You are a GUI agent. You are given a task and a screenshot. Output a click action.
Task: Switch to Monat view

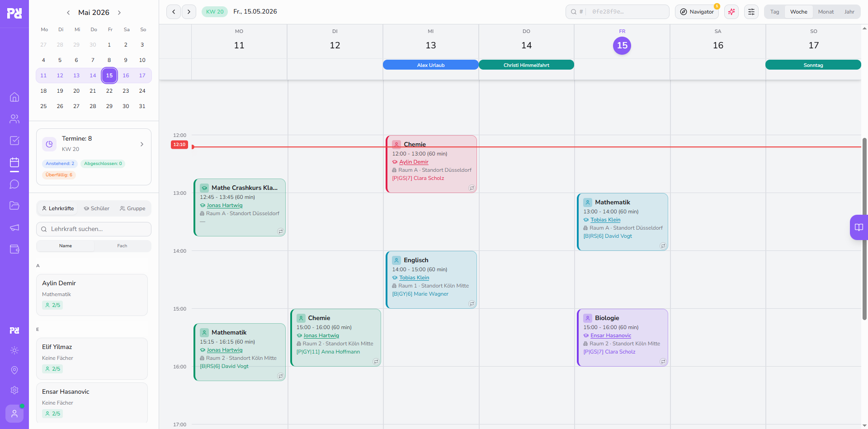pyautogui.click(x=826, y=12)
